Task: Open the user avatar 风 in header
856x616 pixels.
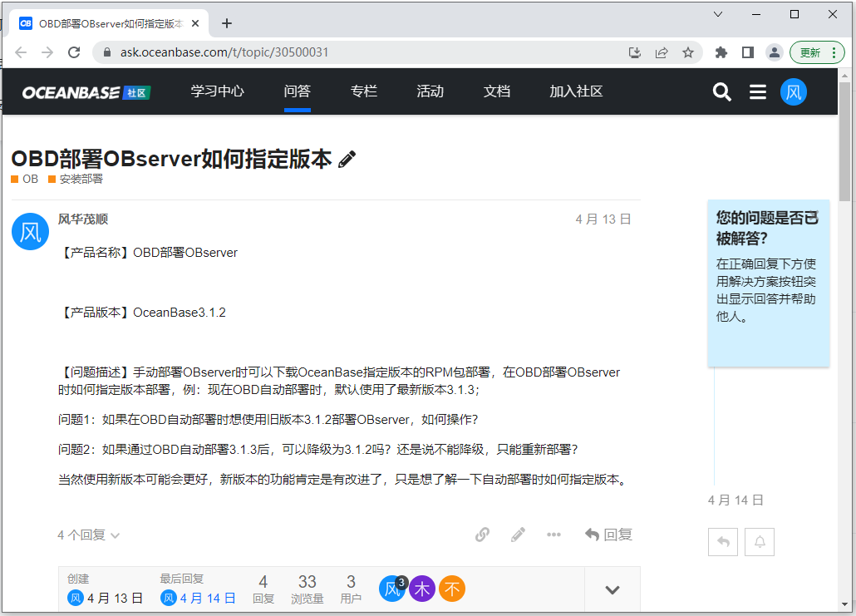Action: [x=793, y=91]
